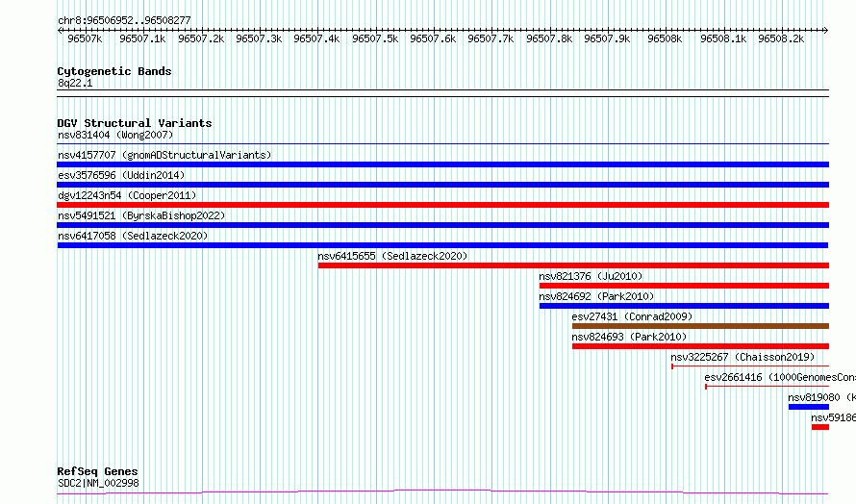
Task: Click the pink SDC2 gene track line
Action: (442, 492)
